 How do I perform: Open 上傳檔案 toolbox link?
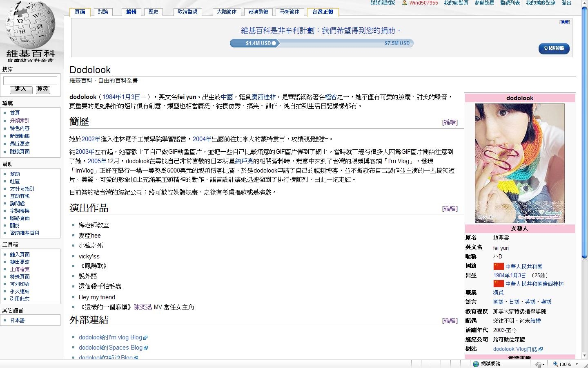coord(20,269)
